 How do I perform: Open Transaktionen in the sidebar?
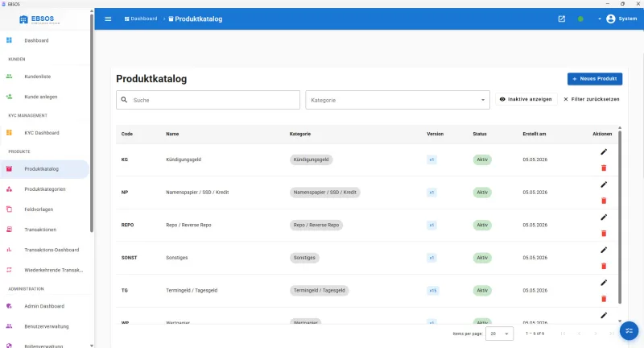44,230
